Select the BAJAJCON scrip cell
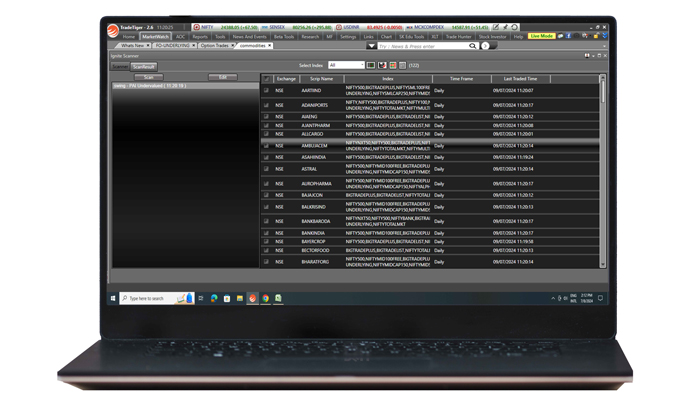The image size is (700, 402). point(312,195)
